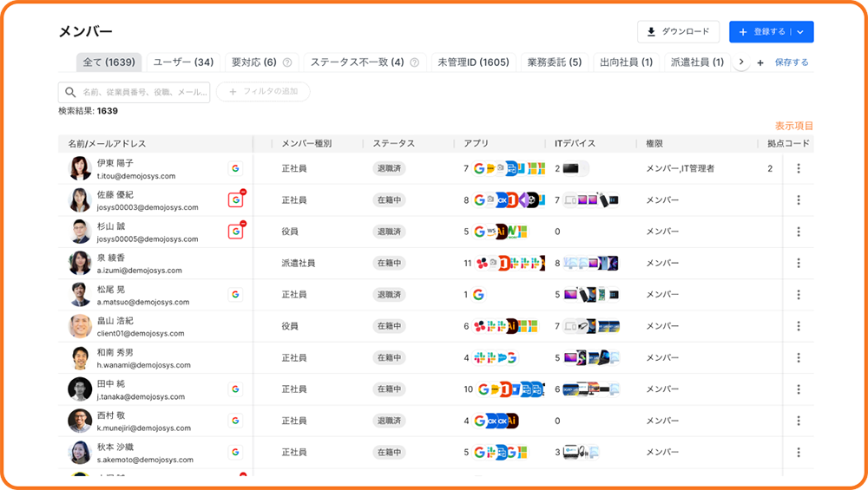Viewport: 868px width, 490px height.
Task: Click 保存する link
Action: pyautogui.click(x=792, y=62)
